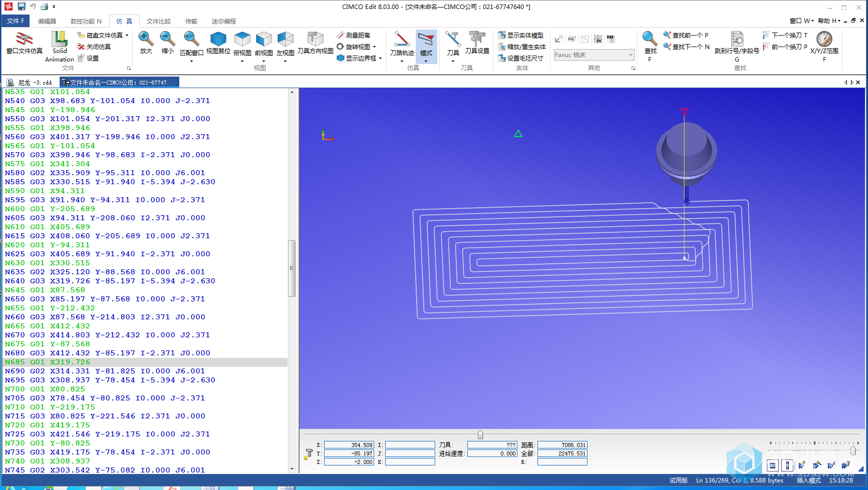Switch to 迷你编程 ribbon tab
The image size is (868, 490).
click(223, 21)
